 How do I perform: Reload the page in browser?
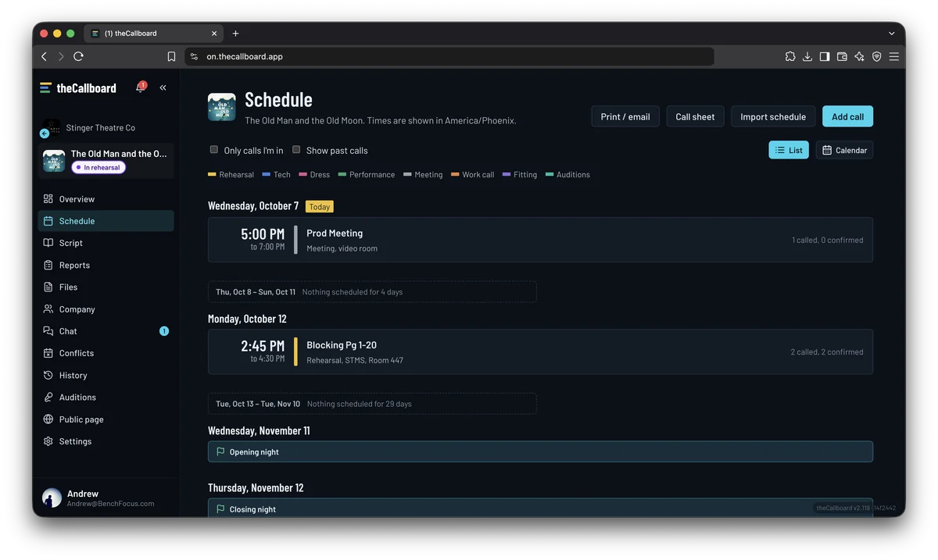(x=78, y=56)
